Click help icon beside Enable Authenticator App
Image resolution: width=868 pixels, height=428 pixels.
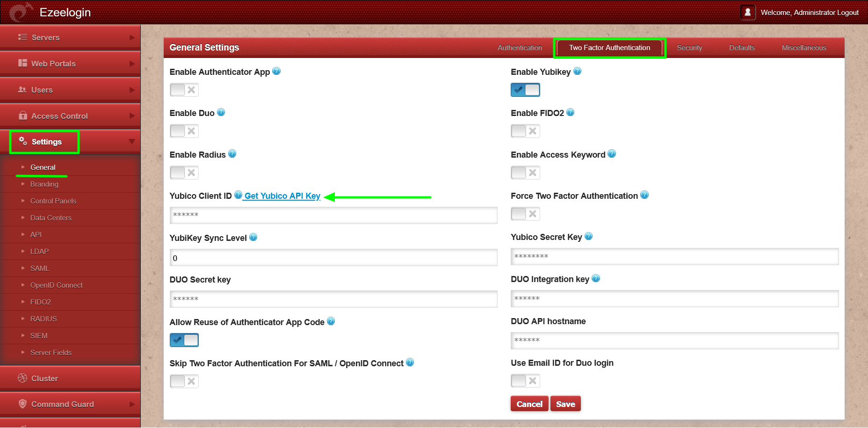click(276, 71)
